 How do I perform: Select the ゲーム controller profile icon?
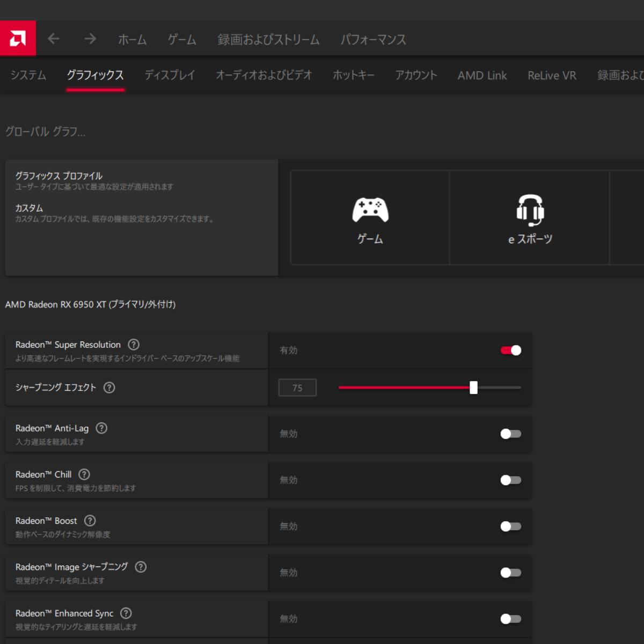point(370,210)
